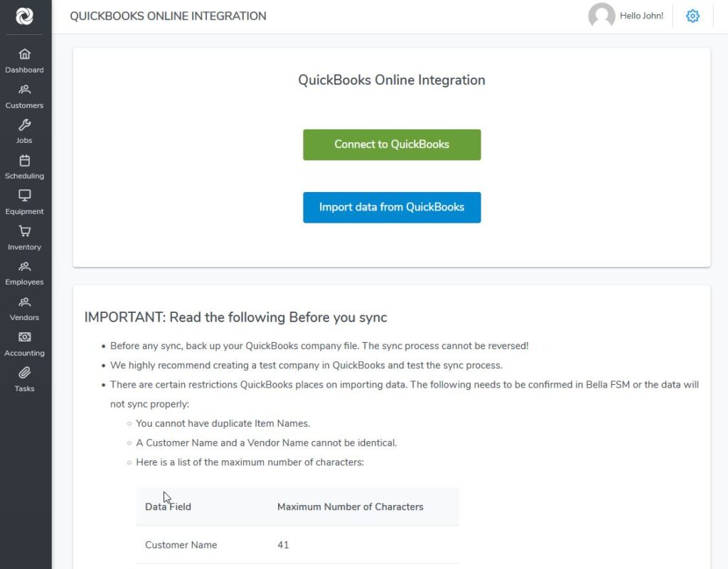Select the Customers sidebar icon

coord(24,95)
